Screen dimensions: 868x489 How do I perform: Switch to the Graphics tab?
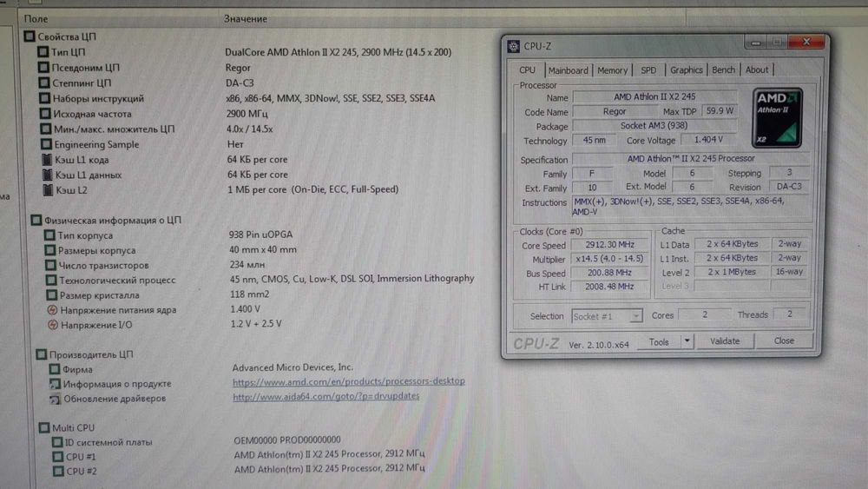[x=687, y=70]
